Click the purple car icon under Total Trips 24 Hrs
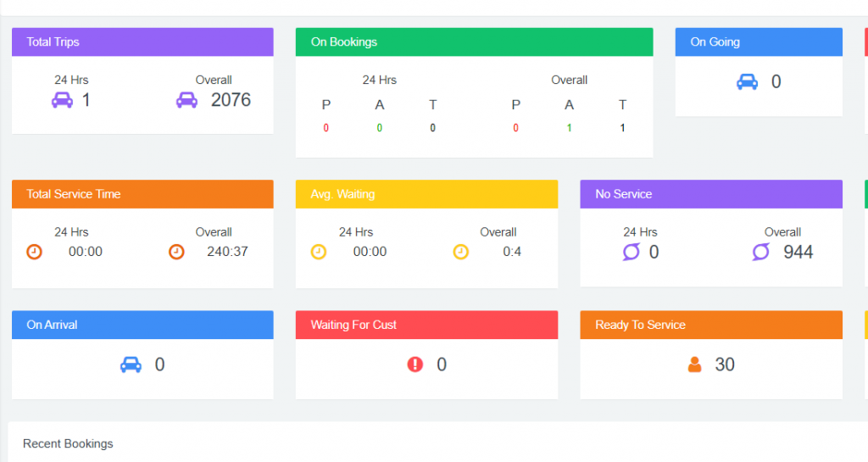 click(62, 100)
